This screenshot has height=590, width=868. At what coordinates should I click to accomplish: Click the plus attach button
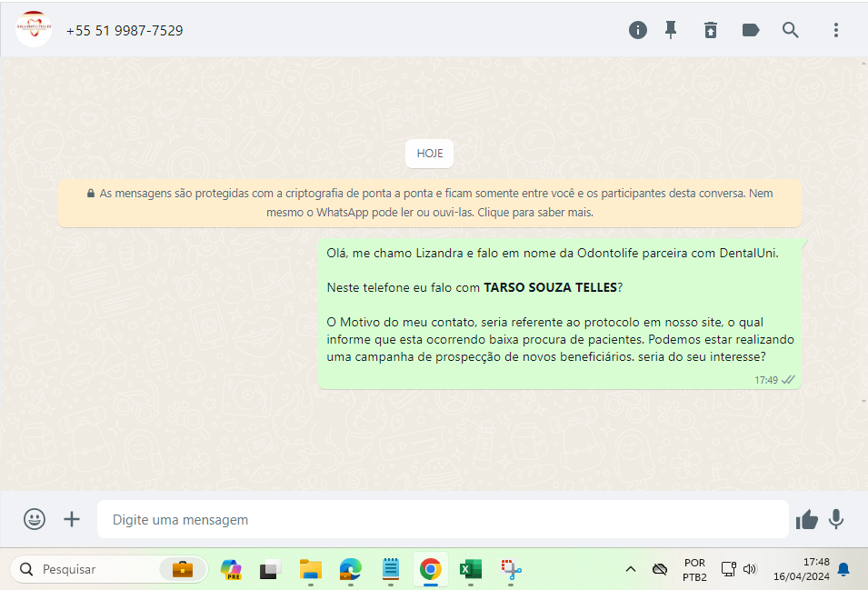72,519
